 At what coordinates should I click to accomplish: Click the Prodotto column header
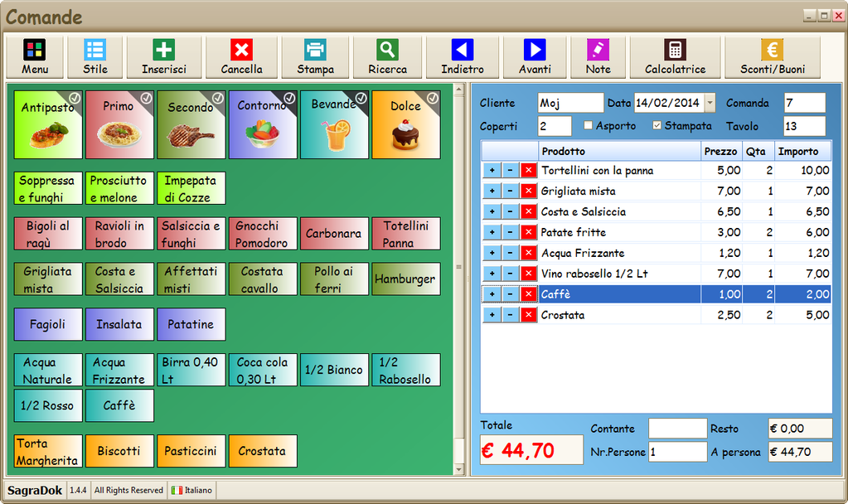pos(619,151)
